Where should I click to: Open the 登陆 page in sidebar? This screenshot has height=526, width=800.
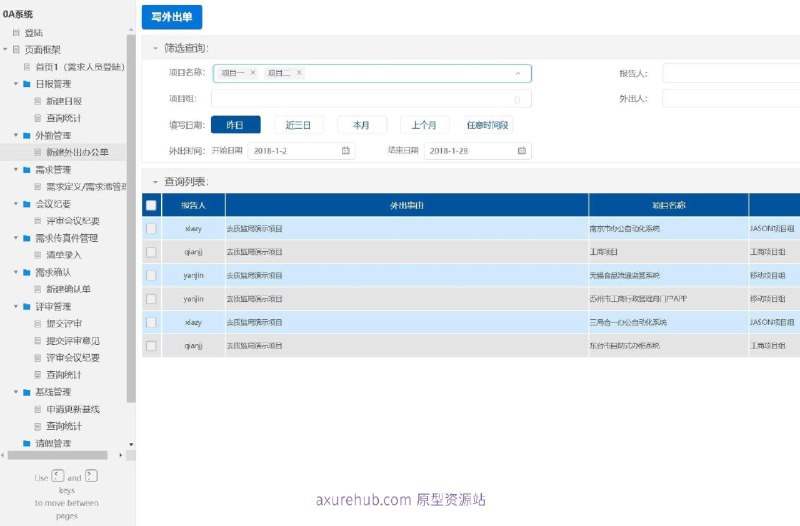point(34,33)
